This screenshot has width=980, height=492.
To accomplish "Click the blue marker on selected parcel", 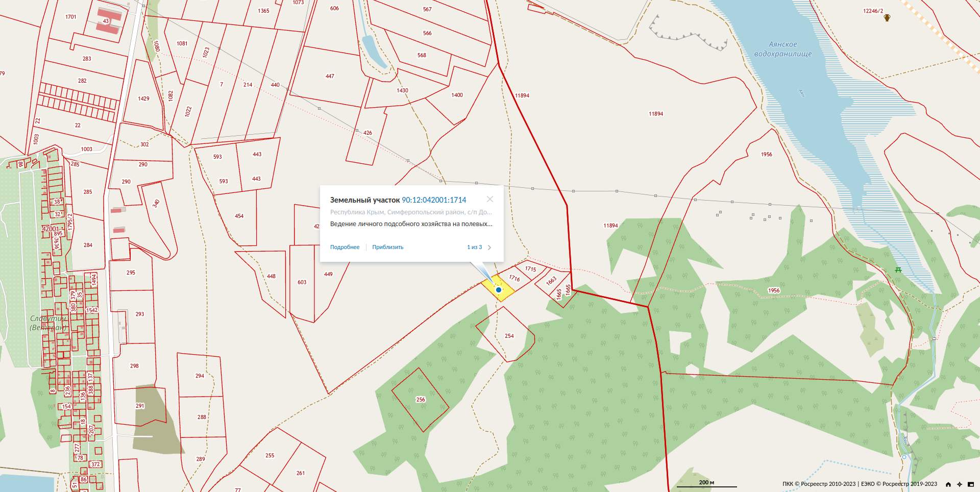I will click(499, 290).
